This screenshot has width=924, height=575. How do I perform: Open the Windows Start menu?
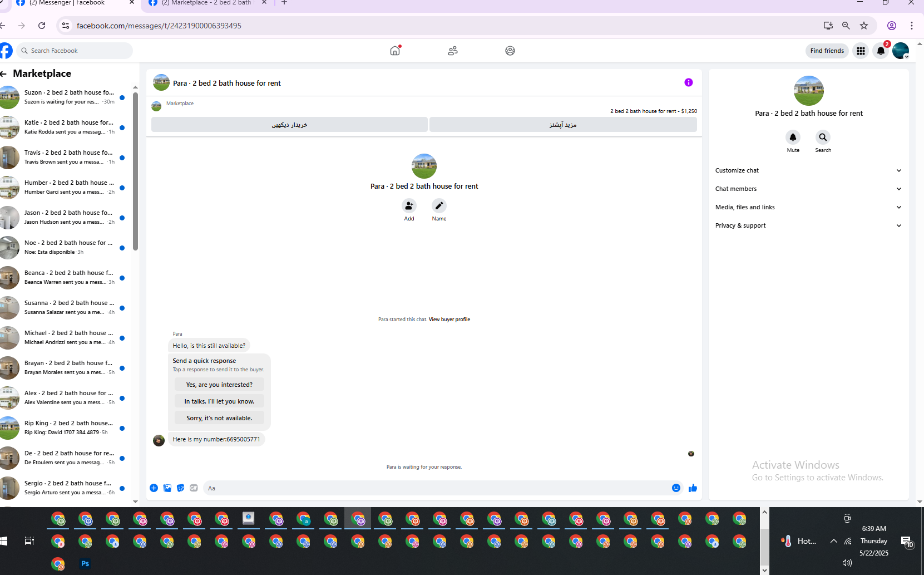point(4,541)
